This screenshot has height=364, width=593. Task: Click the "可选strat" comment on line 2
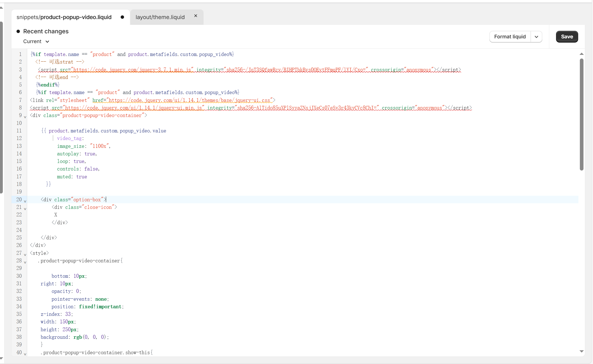tap(60, 62)
